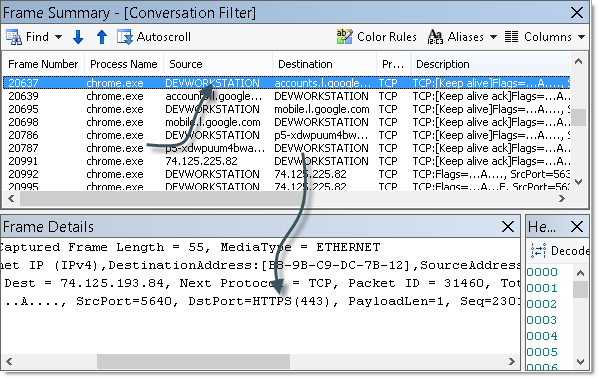Sort by Protocol (Pr...) column header
Screen dimensions: 598x378
394,64
